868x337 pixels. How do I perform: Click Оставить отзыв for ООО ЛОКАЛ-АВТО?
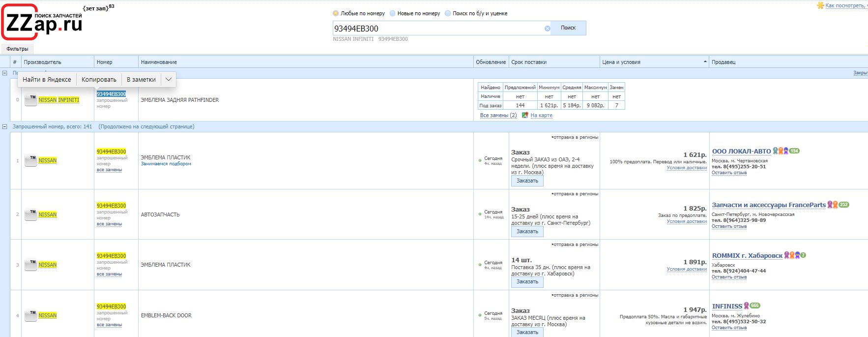tap(729, 173)
